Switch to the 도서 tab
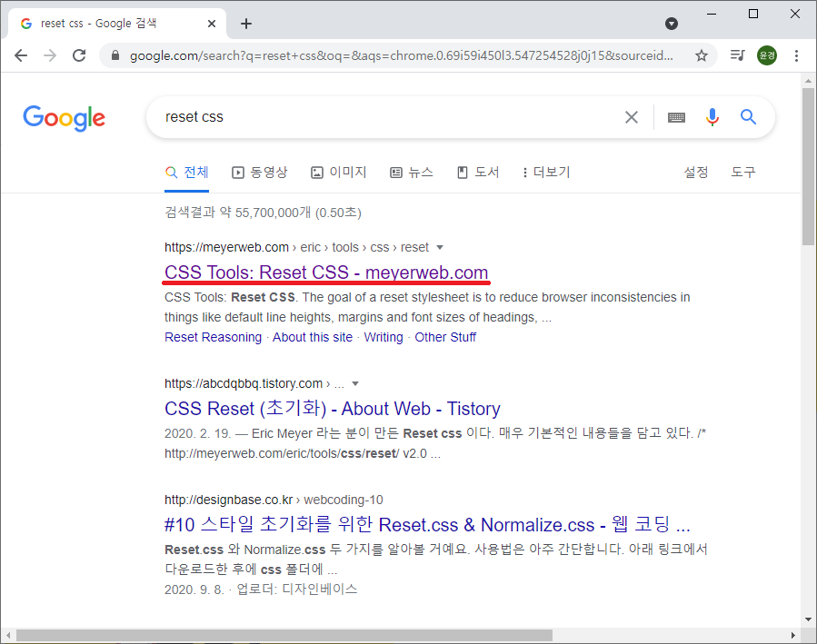This screenshot has height=644, width=817. 478,173
